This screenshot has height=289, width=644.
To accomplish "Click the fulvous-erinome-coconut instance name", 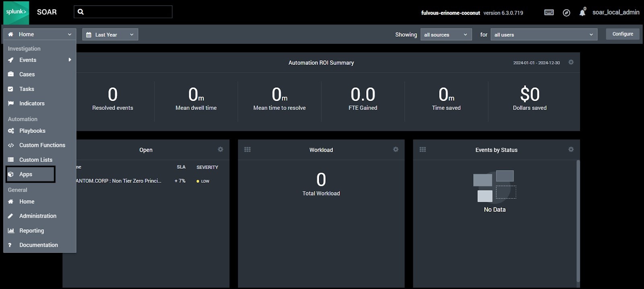I will [450, 13].
